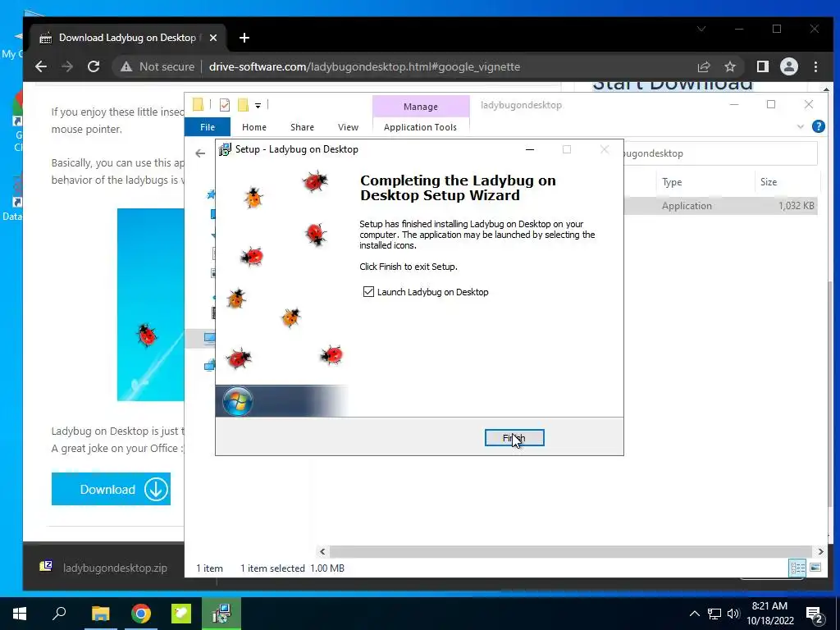Open File menu in Explorer window
Screen dimensions: 840x630
[x=208, y=127]
